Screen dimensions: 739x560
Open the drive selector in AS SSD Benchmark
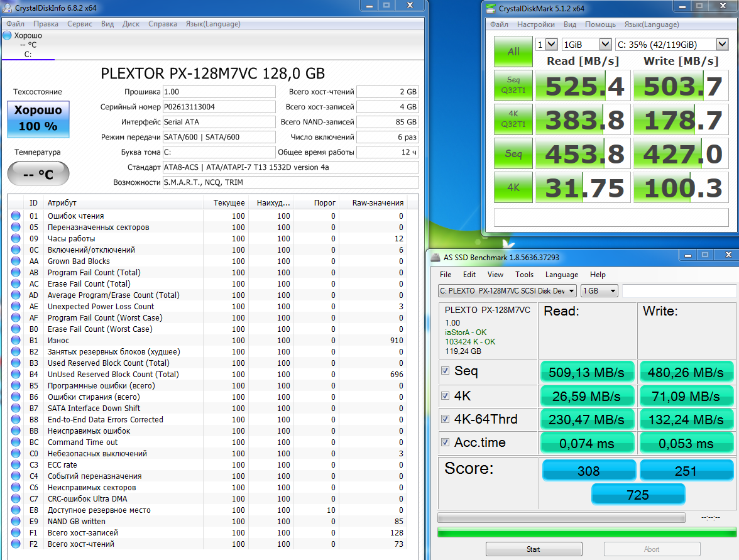[x=507, y=291]
